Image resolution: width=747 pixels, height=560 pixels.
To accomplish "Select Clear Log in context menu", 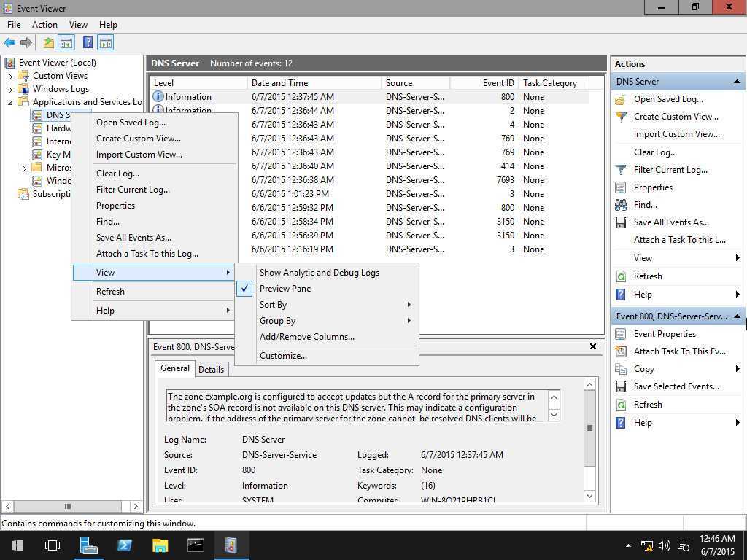I will pos(117,174).
